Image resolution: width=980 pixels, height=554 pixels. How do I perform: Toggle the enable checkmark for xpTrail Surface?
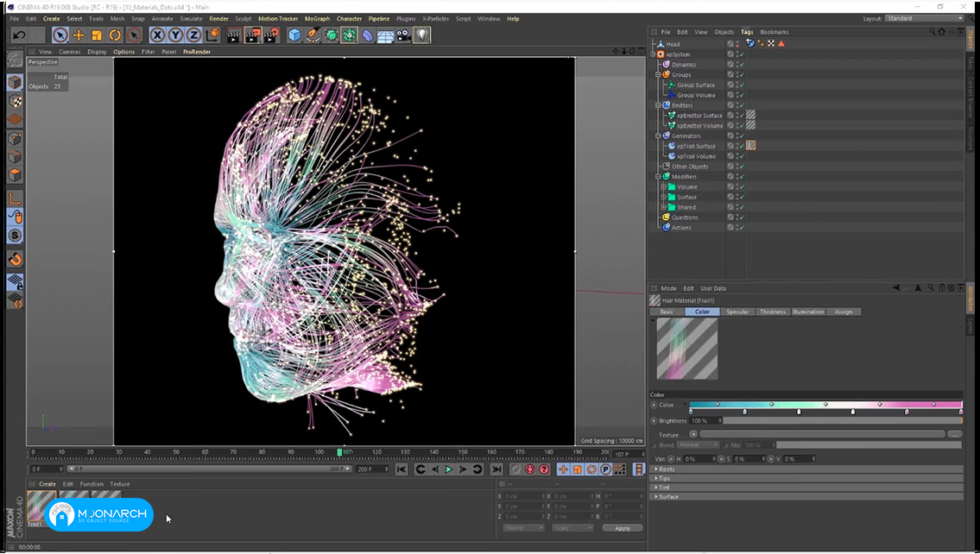(742, 146)
